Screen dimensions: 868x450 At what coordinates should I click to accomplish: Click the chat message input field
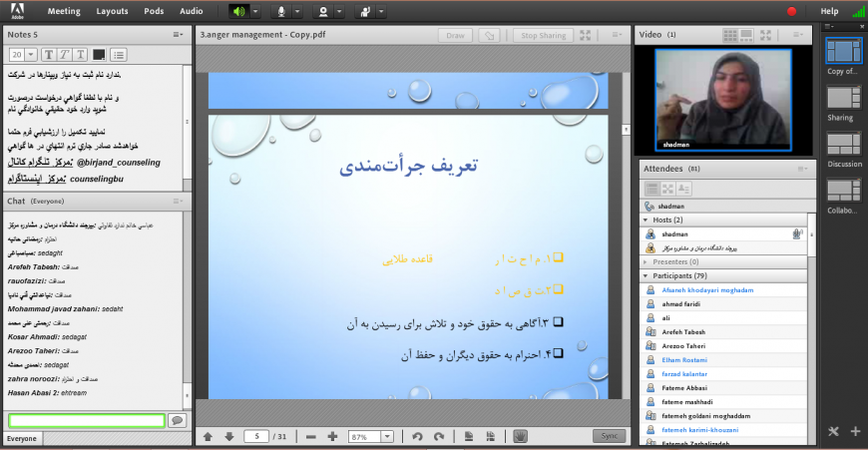87,421
